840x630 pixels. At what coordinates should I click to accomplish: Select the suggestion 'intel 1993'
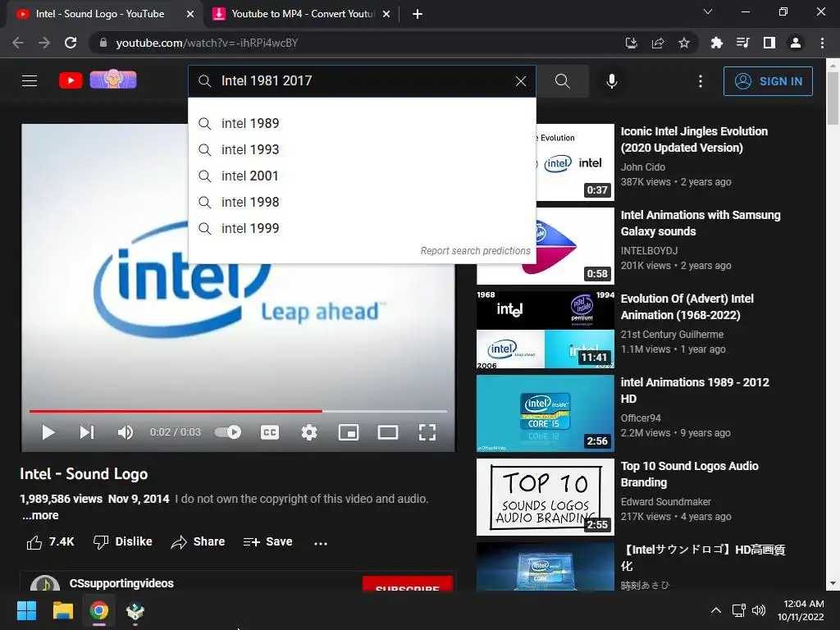click(362, 149)
